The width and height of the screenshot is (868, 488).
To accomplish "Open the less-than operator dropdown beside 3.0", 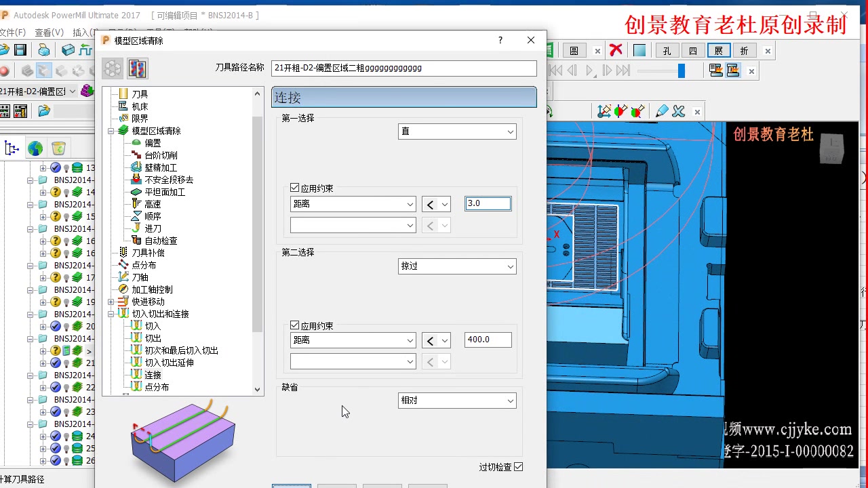I will pyautogui.click(x=436, y=204).
